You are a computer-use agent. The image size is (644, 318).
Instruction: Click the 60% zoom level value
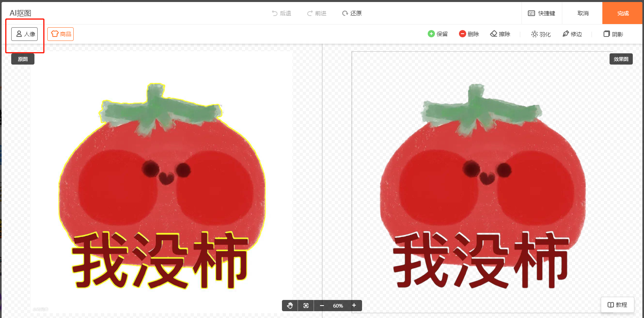[338, 306]
